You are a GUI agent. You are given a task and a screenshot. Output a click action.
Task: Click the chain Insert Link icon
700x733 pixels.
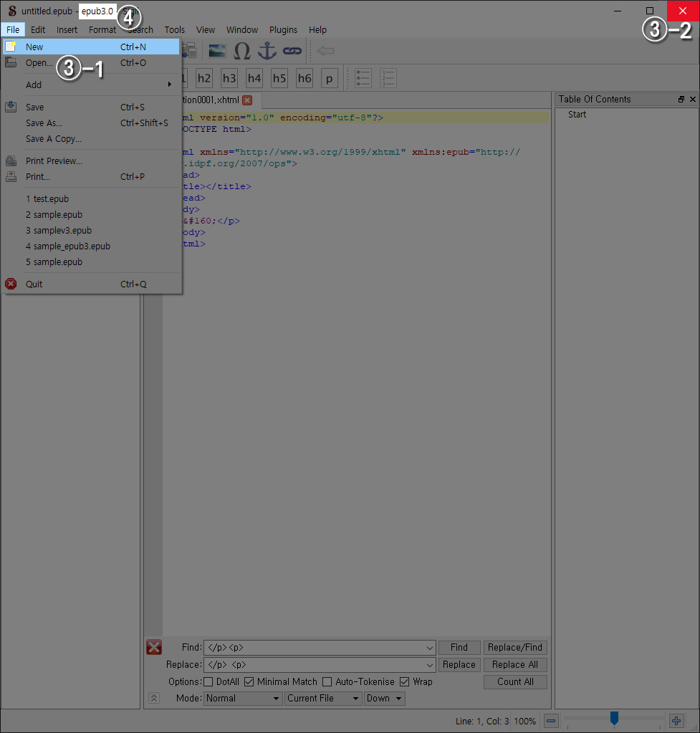[x=291, y=51]
